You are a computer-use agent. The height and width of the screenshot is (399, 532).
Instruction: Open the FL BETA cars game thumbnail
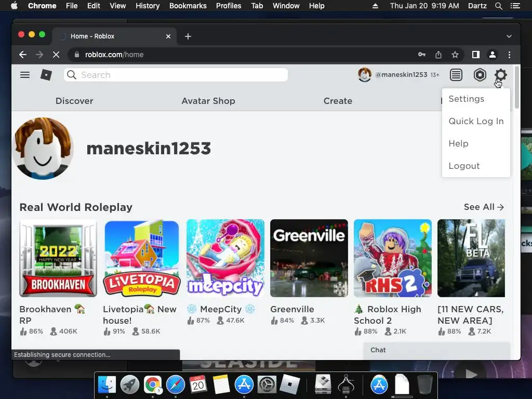pos(471,258)
